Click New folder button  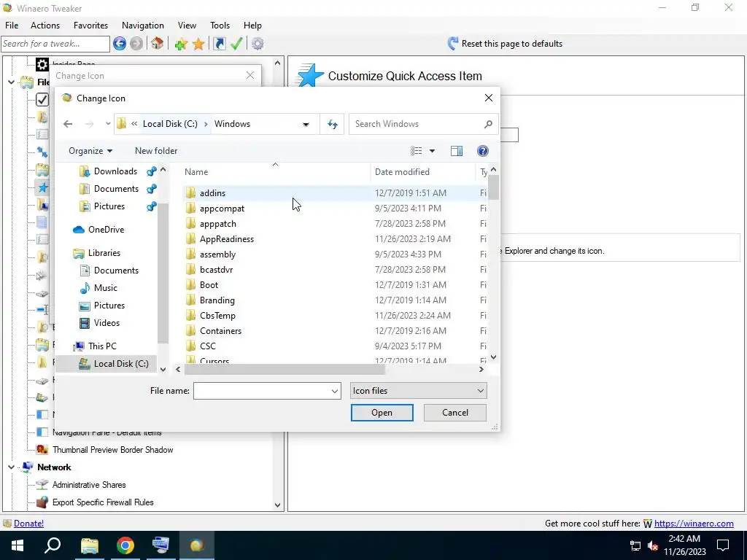[x=156, y=151]
